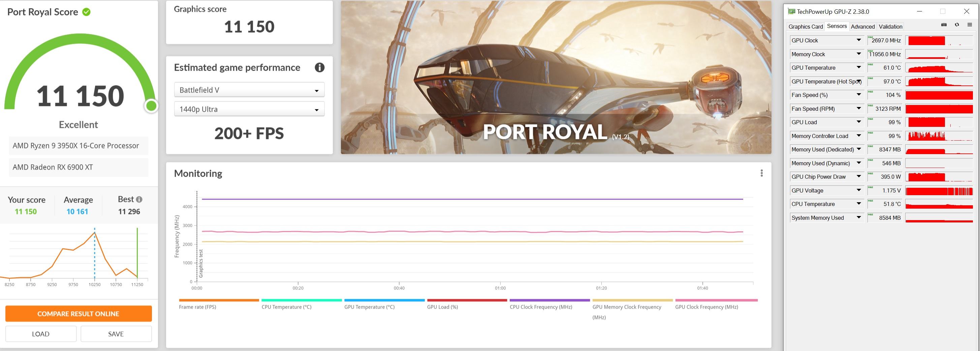The height and width of the screenshot is (351, 980).
Task: Toggle GPU Load (%) legend series
Action: click(467, 304)
